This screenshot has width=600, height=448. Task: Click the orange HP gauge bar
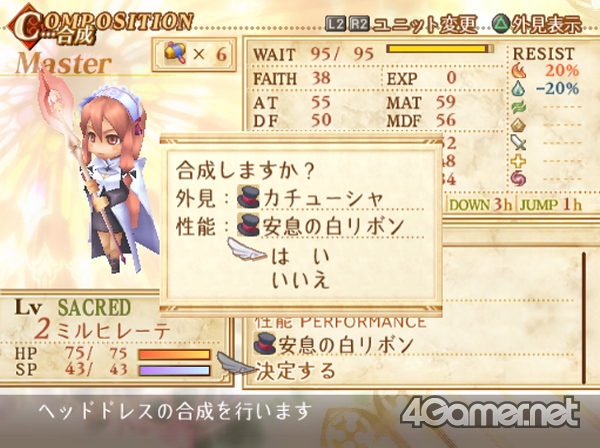coord(174,354)
